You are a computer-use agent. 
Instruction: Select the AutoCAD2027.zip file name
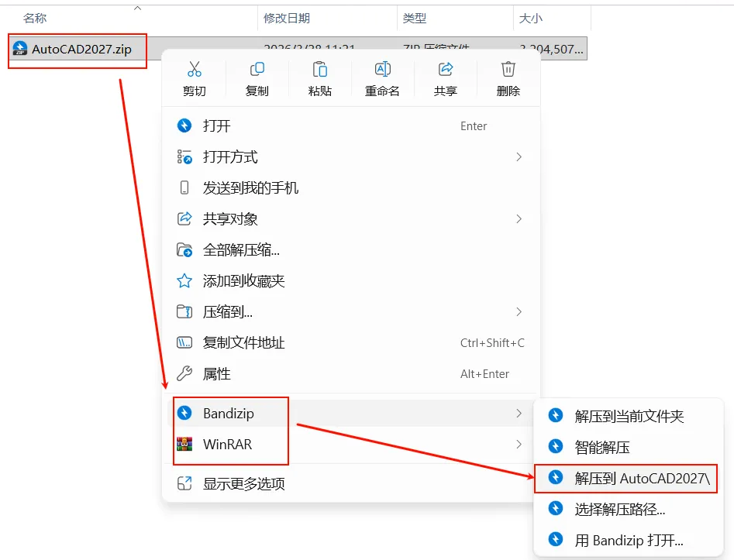(81, 49)
